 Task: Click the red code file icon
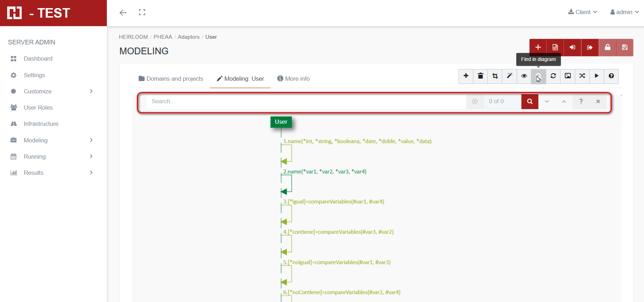pos(555,48)
